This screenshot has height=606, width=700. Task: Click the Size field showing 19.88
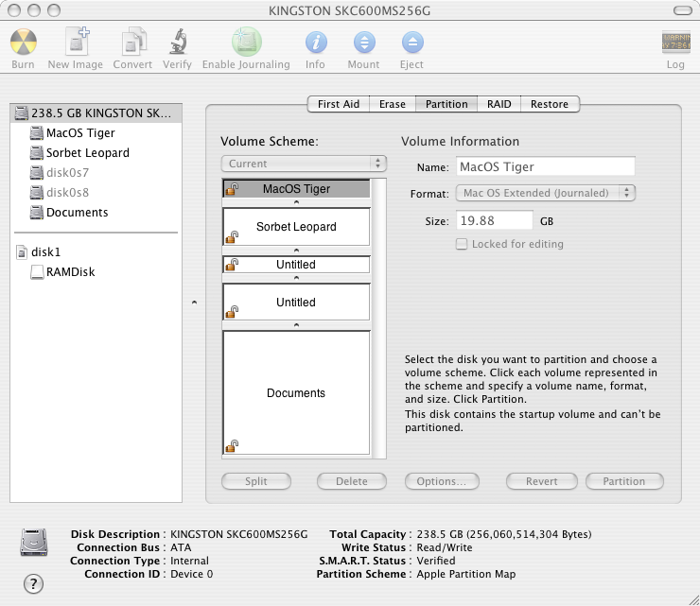point(494,220)
